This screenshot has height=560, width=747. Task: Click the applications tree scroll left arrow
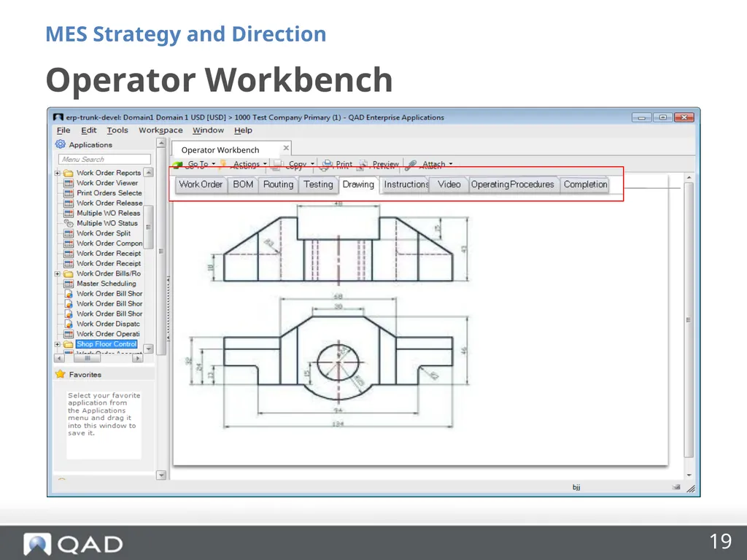tap(59, 357)
